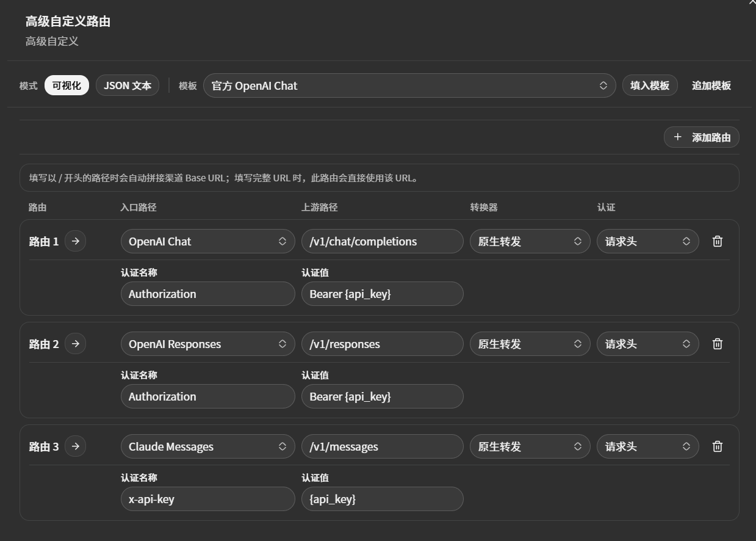Click the 认证 column header

(606, 208)
